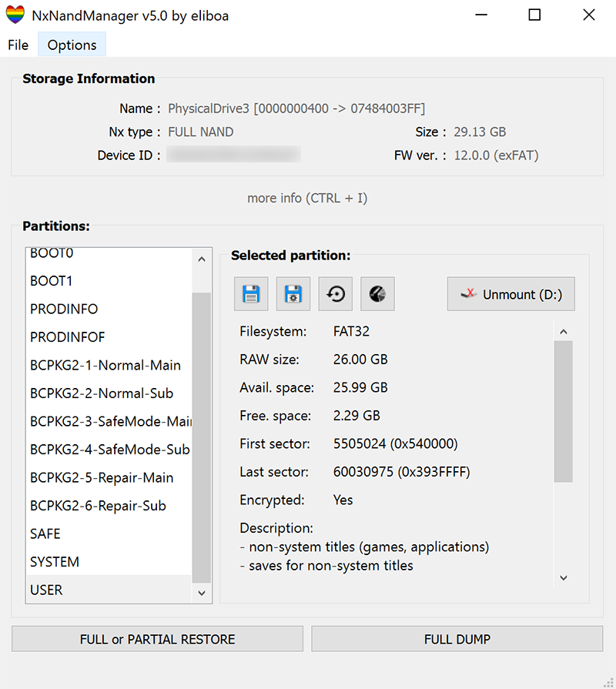Viewport: 616px width, 689px height.
Task: Click the FULL or PARTIAL RESTORE button
Action: pyautogui.click(x=157, y=639)
